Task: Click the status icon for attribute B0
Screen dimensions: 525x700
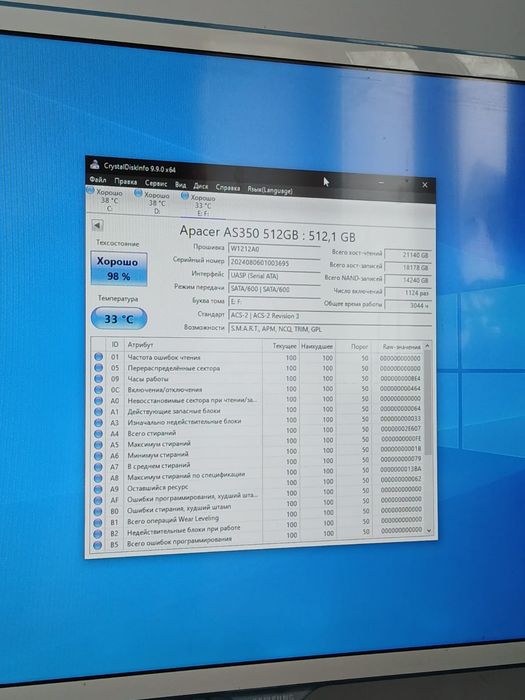Action: [x=99, y=511]
